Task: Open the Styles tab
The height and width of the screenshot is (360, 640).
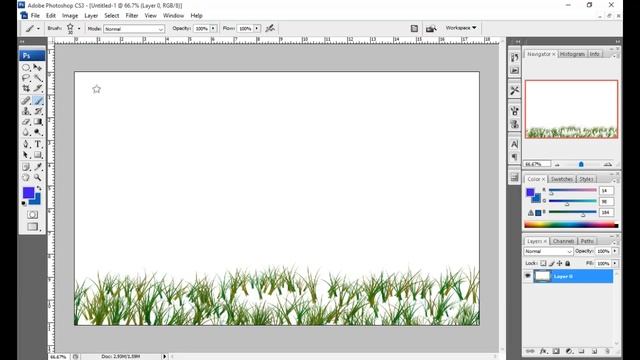Action: (586, 179)
